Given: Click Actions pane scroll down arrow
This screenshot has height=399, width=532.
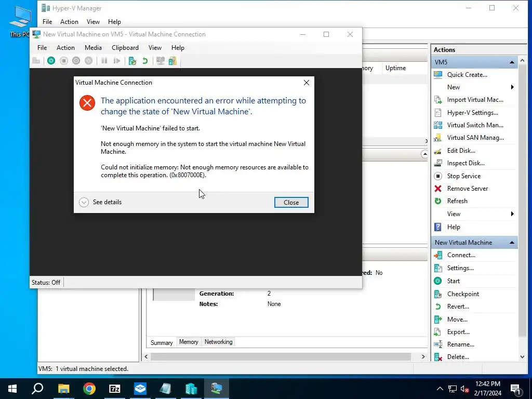Looking at the screenshot, I should pyautogui.click(x=523, y=357).
